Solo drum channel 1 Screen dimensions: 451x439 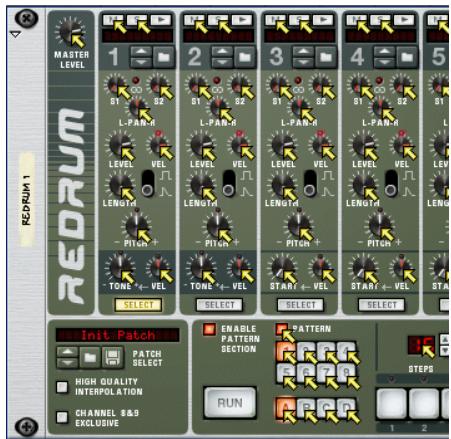[x=136, y=20]
